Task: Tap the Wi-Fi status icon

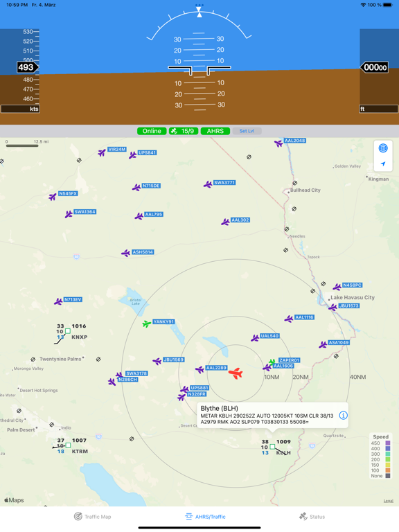Action: (364, 5)
